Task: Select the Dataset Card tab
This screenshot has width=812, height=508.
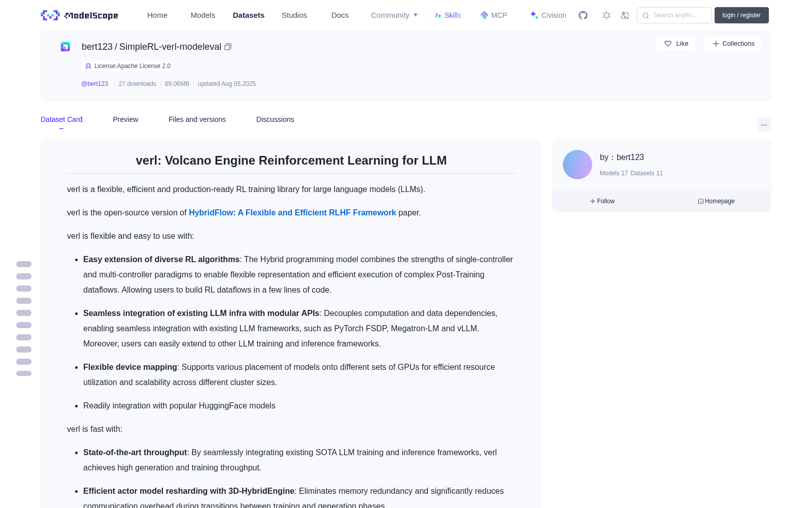Action: click(x=61, y=119)
